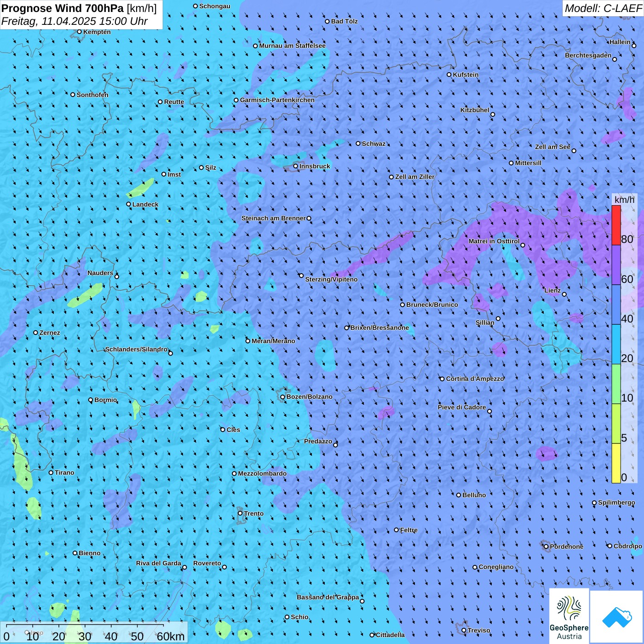Image resolution: width=644 pixels, height=644 pixels.
Task: Click the Schlanders/Silandro label
Action: click(x=136, y=349)
